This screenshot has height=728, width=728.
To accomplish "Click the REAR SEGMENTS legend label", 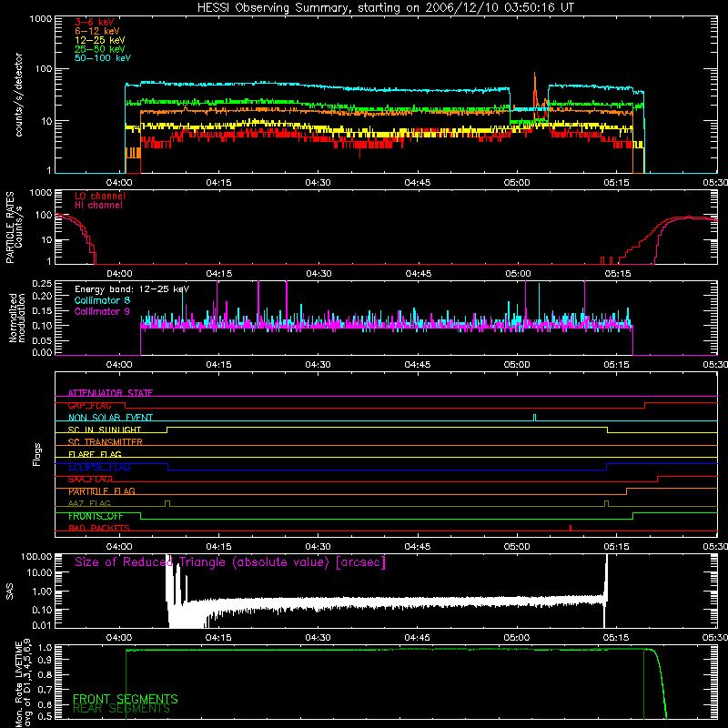I will point(121,709).
